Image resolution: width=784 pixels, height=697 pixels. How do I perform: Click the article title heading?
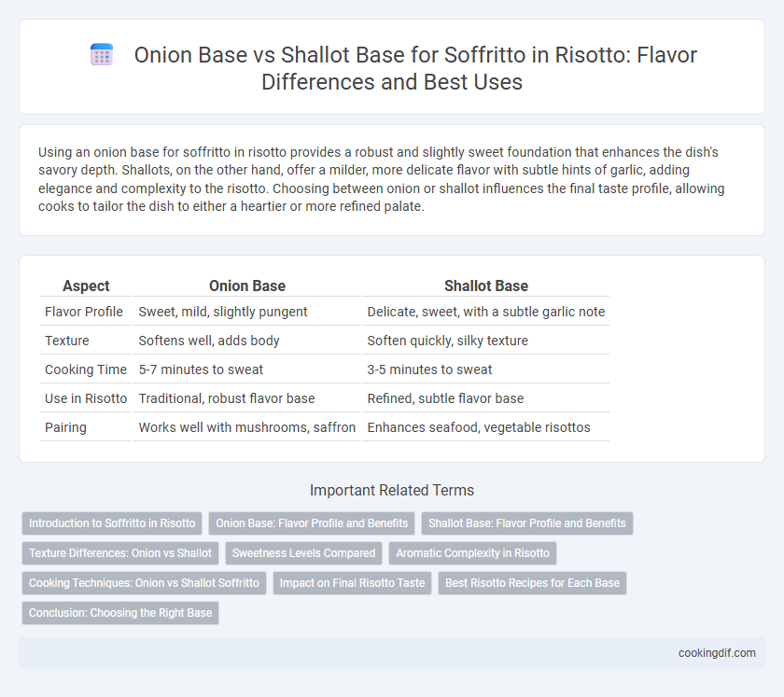(x=415, y=68)
